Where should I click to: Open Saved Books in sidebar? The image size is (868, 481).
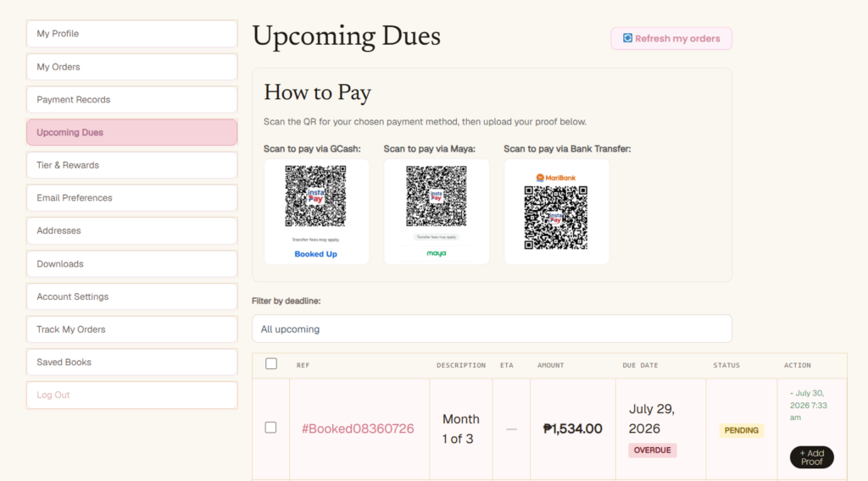coord(131,362)
